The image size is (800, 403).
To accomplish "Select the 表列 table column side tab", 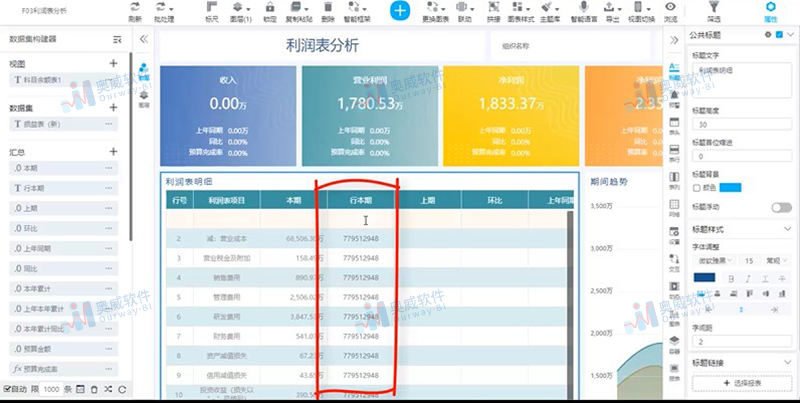I will (674, 181).
